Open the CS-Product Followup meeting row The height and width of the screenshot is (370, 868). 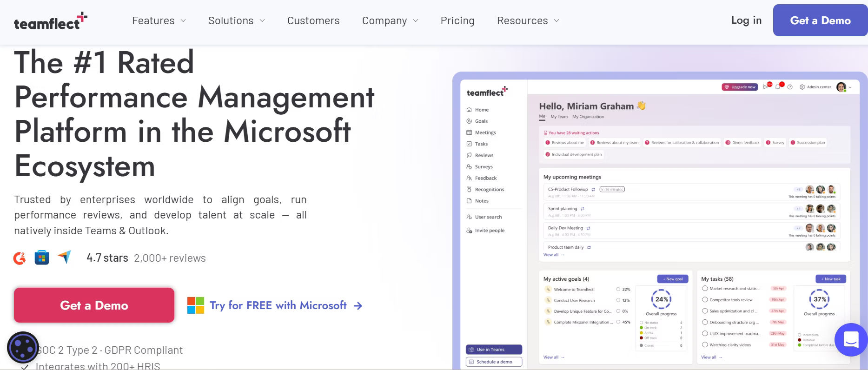pyautogui.click(x=692, y=192)
